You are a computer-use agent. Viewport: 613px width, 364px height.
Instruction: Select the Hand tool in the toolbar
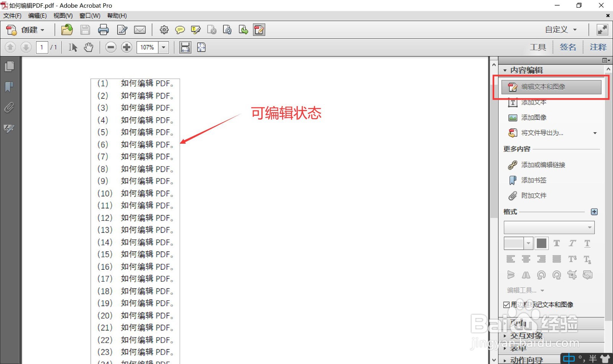89,47
